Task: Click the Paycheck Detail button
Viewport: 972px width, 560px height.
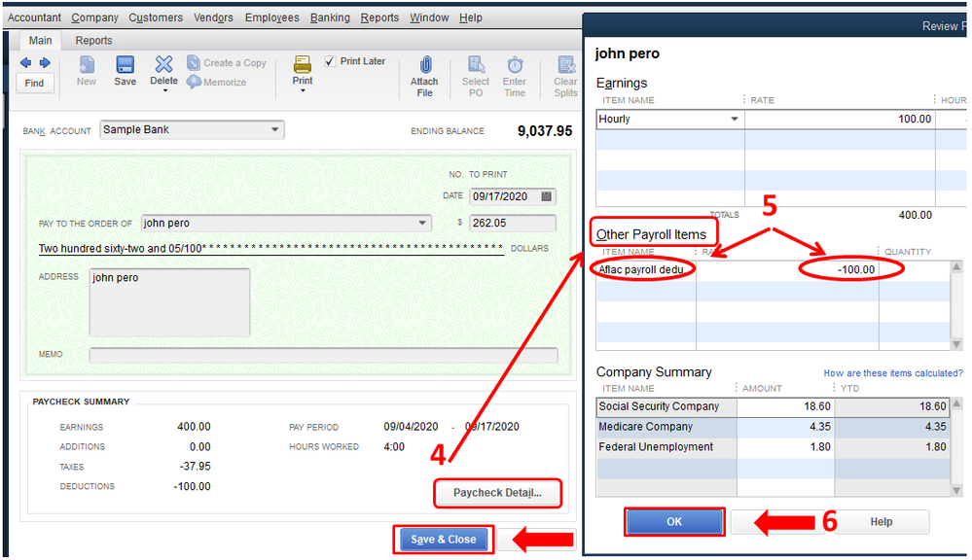Action: 497,493
